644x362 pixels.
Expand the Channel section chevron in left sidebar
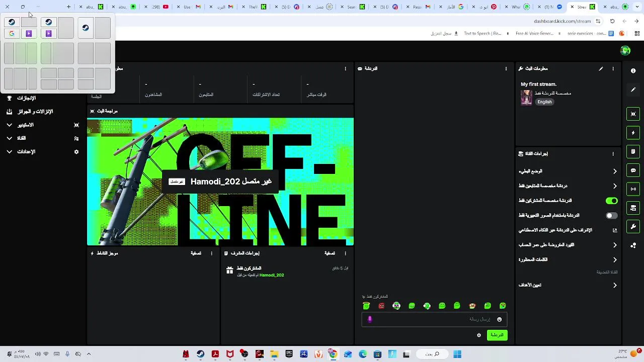tap(10, 138)
